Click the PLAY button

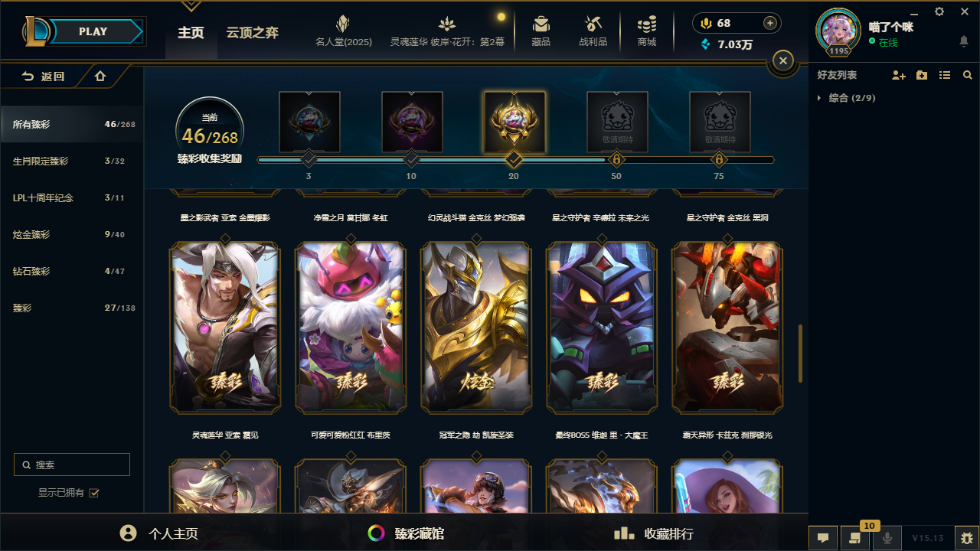pyautogui.click(x=93, y=31)
